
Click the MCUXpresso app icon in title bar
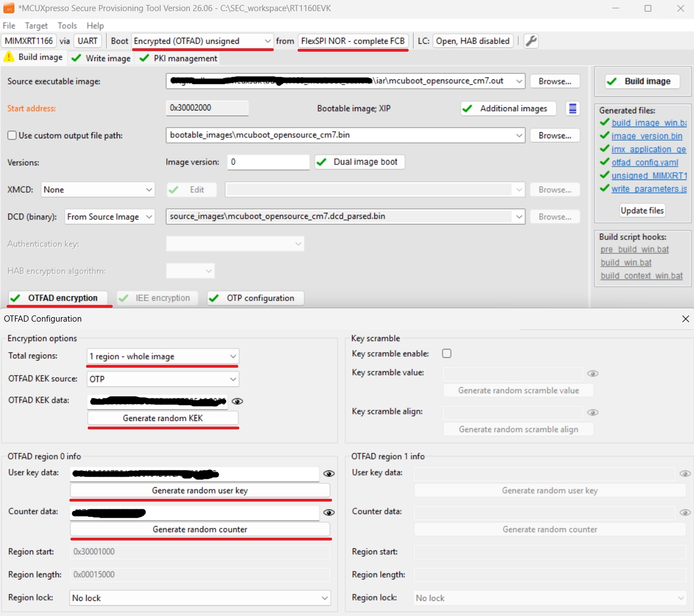[x=9, y=8]
